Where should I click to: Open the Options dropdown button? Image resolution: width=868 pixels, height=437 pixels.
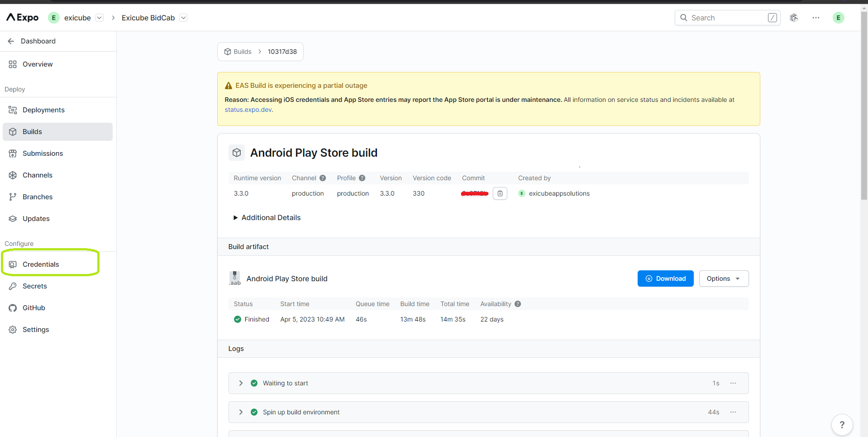[723, 279]
